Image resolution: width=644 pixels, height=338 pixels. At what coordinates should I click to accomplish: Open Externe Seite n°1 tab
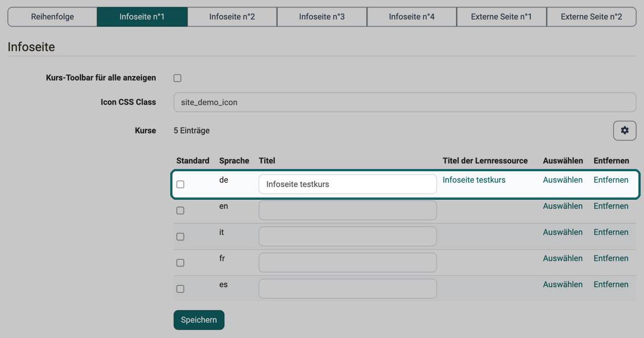pos(502,17)
